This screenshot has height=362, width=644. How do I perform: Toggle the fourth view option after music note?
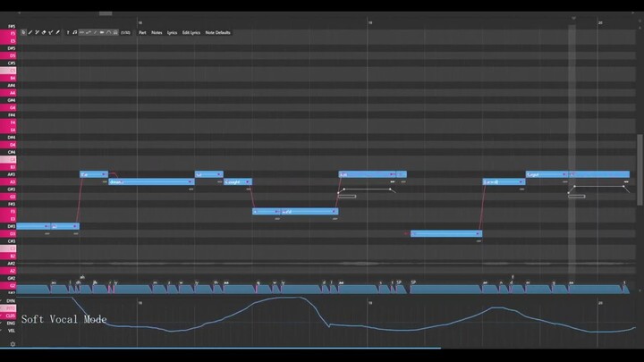(x=102, y=32)
